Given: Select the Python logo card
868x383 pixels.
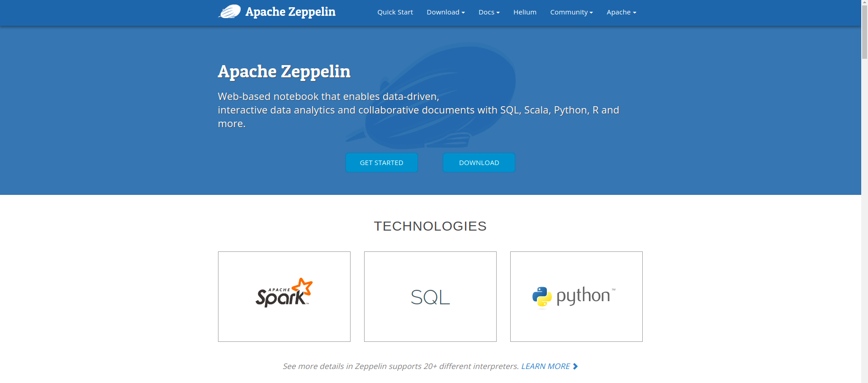Looking at the screenshot, I should click(576, 297).
